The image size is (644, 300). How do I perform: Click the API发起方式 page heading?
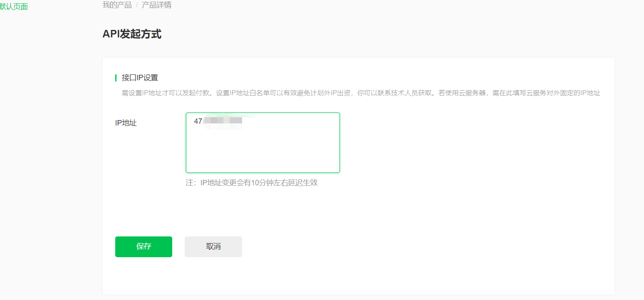[x=132, y=34]
